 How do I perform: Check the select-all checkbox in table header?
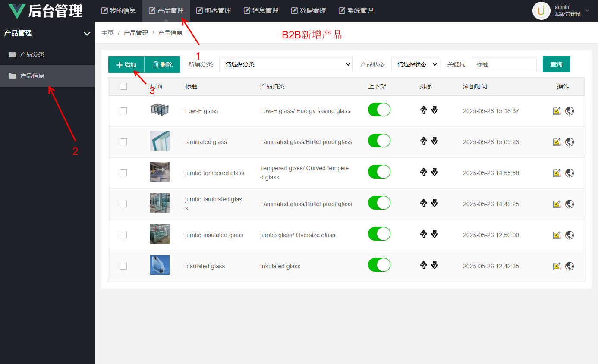point(123,86)
